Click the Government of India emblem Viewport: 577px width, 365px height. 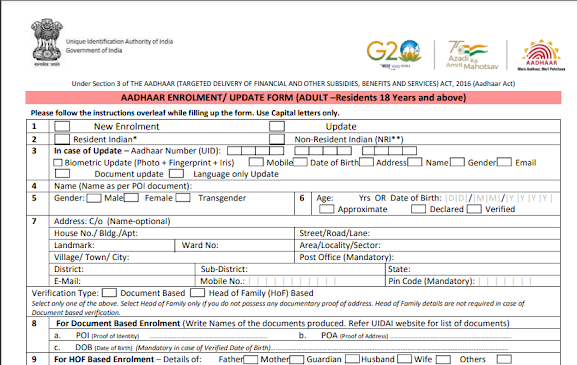coord(47,42)
